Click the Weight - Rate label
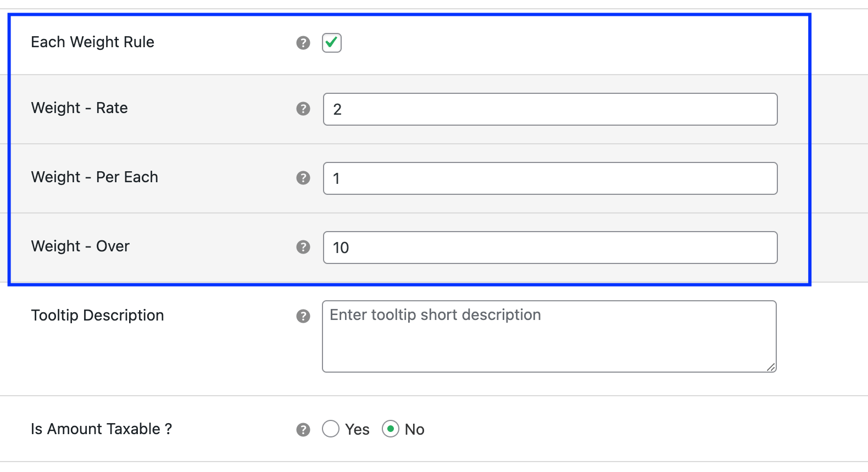 pyautogui.click(x=80, y=109)
